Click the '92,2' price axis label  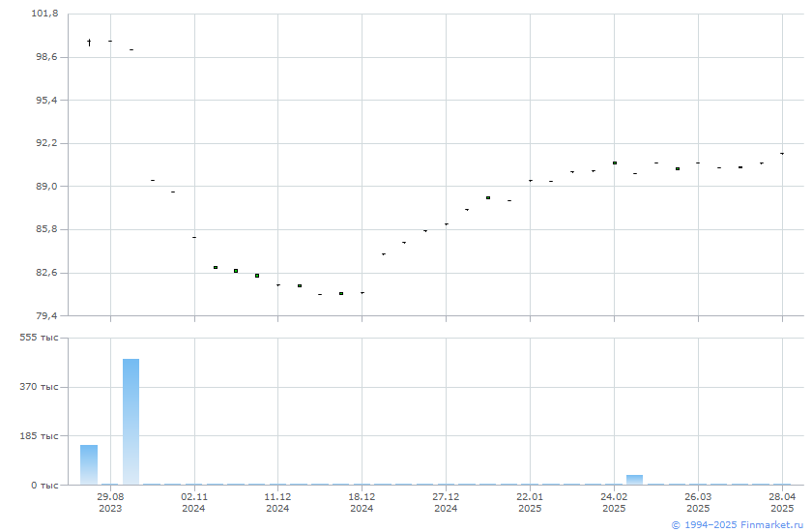pos(47,142)
